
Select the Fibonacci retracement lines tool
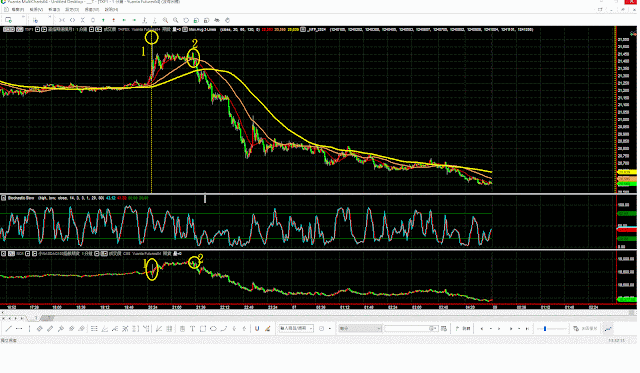click(x=94, y=329)
